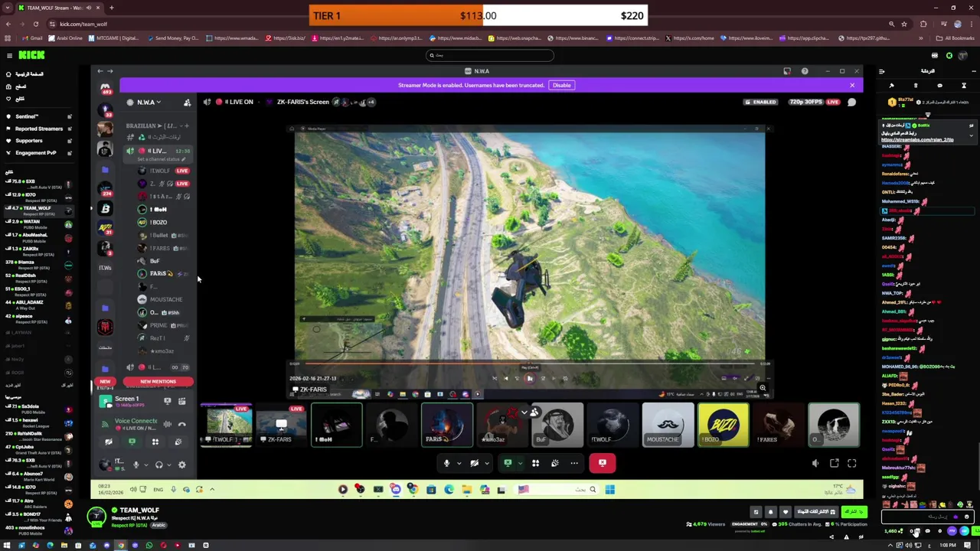980x551 pixels.
Task: Zoom magnifier on shared screen preview
Action: click(763, 389)
